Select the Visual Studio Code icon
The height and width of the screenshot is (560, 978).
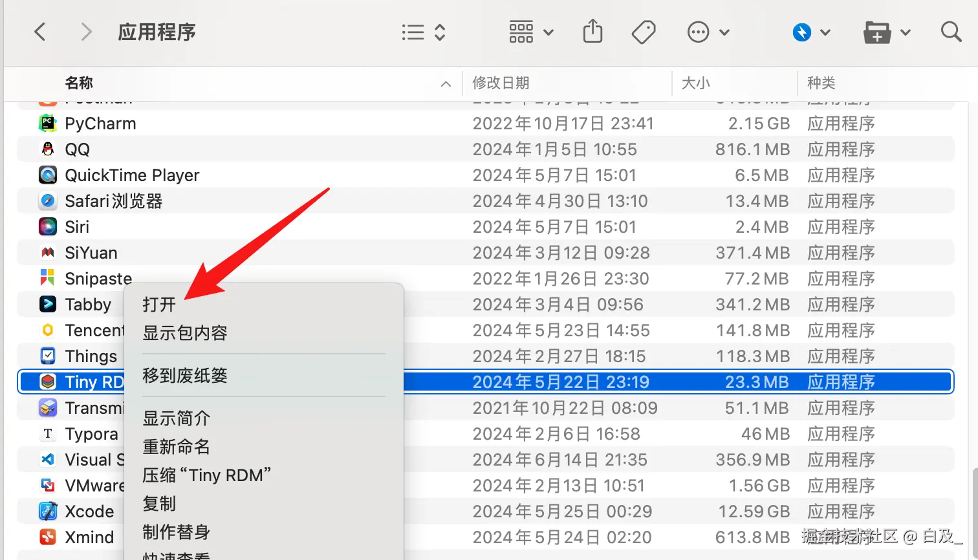pyautogui.click(x=48, y=459)
